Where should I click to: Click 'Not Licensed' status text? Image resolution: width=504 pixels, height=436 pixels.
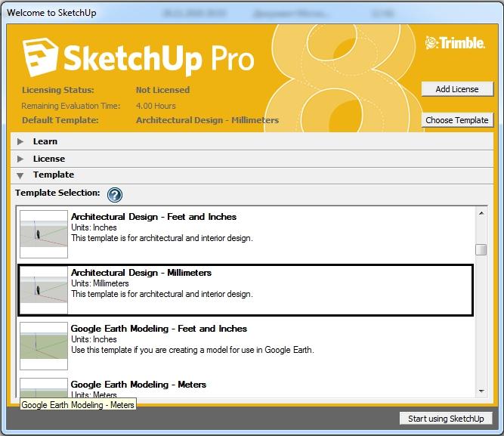pos(162,90)
